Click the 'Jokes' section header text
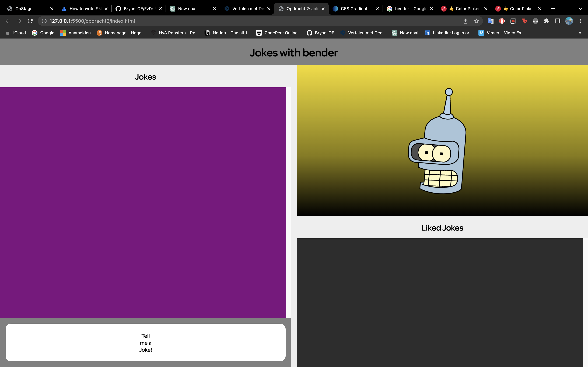This screenshot has width=588, height=367. tap(146, 77)
